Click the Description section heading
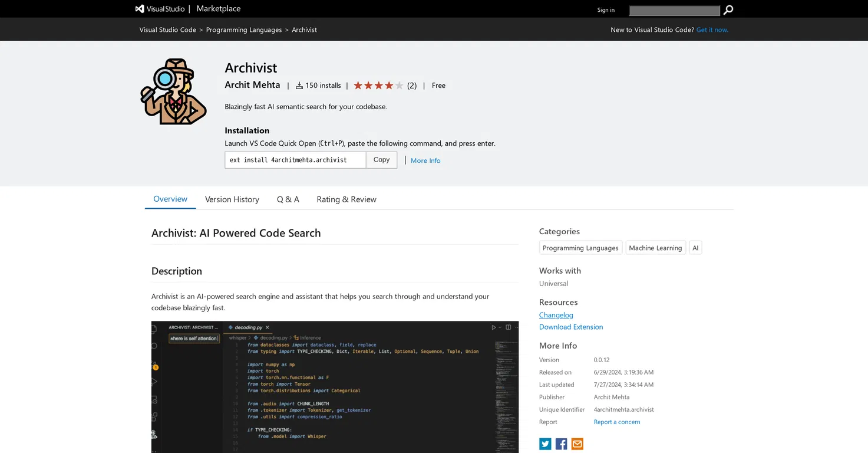 click(177, 271)
